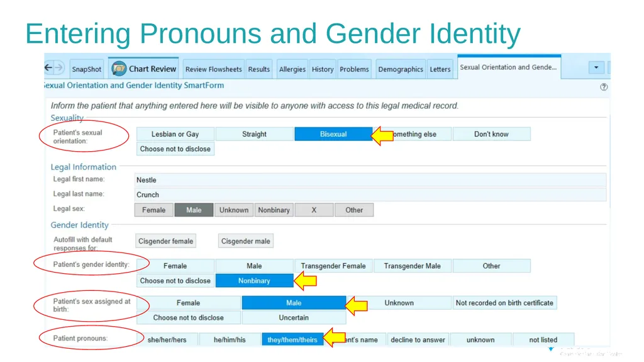Screen dimensions: 644x362
Task: Select Uncertain sex assigned at birth
Action: coord(294,317)
